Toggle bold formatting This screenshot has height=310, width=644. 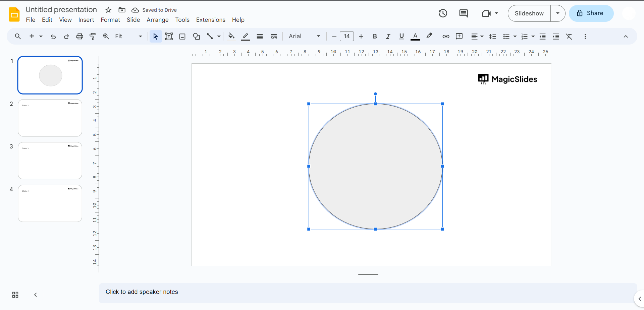[x=375, y=37]
